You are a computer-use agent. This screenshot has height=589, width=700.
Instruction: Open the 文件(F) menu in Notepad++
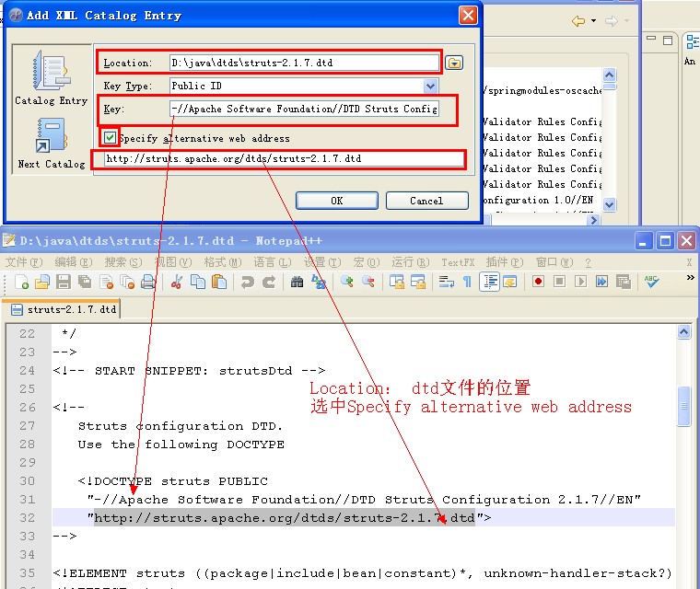pos(24,262)
